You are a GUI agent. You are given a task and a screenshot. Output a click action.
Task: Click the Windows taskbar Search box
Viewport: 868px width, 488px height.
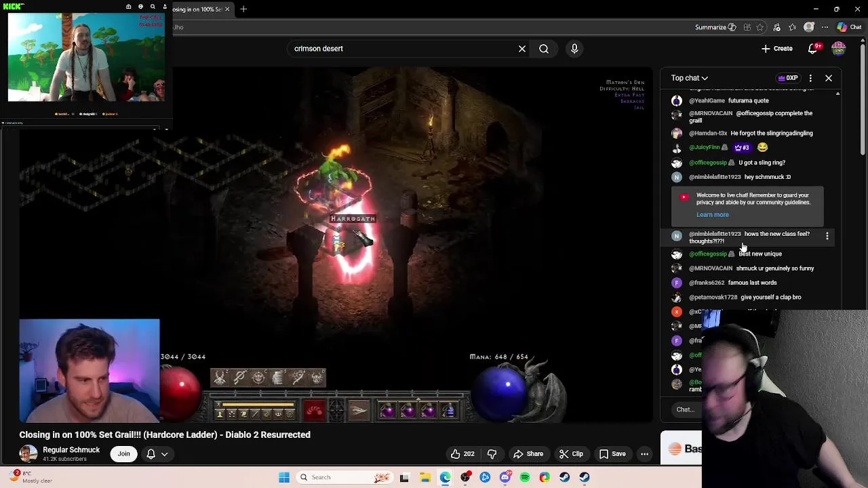click(x=343, y=477)
